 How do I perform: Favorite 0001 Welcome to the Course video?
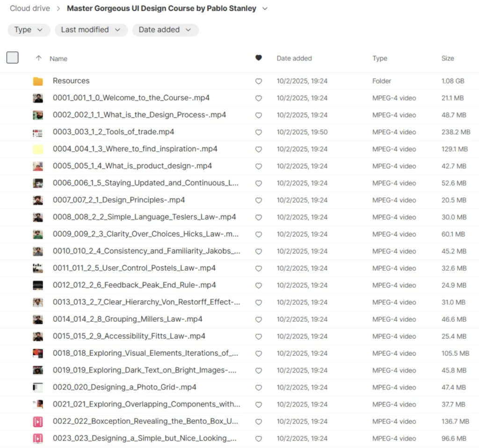coord(258,98)
